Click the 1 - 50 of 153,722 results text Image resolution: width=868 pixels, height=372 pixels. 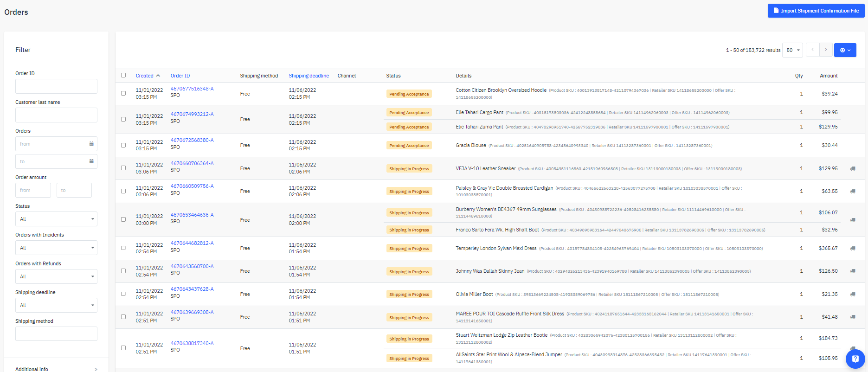pyautogui.click(x=753, y=50)
